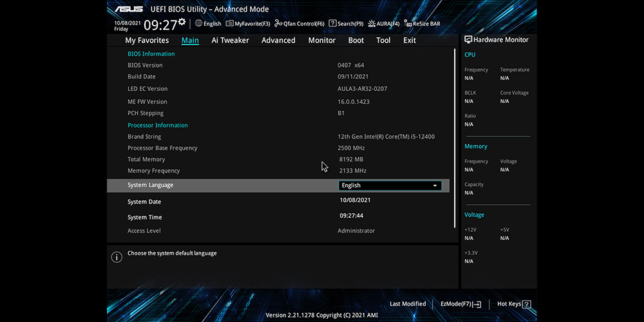Click the AURA(F4) label
This screenshot has width=644, height=322.
388,24
